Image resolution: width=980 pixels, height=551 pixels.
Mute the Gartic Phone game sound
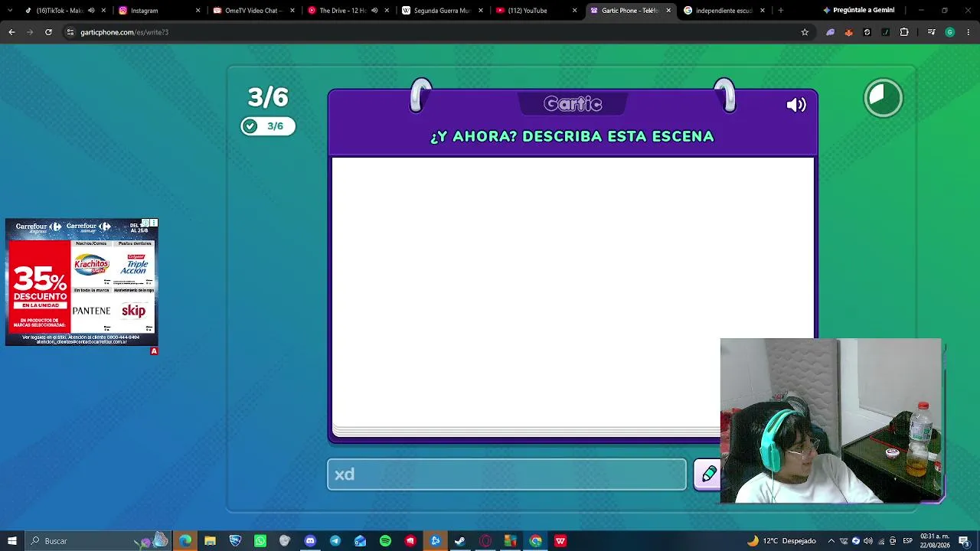(x=796, y=105)
